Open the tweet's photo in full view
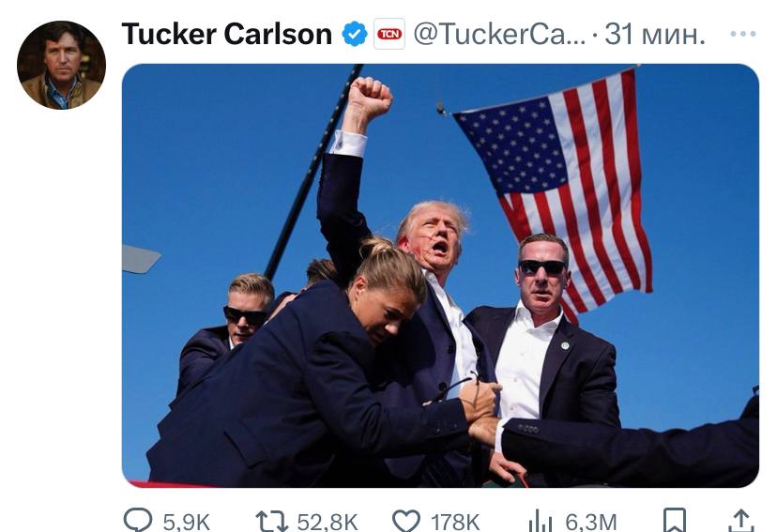The image size is (777, 532). click(440, 276)
